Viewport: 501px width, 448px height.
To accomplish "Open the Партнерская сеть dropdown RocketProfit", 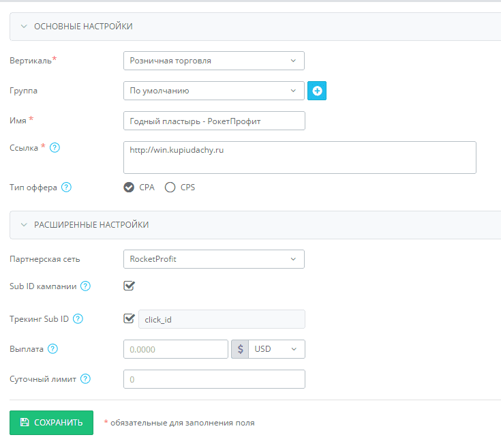I will tap(214, 259).
